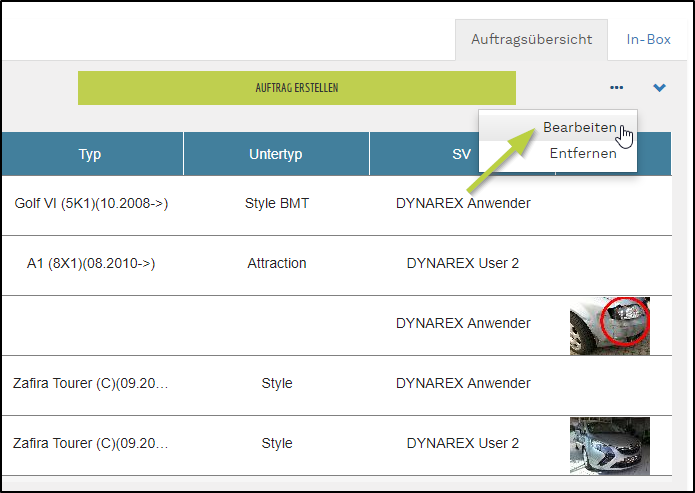Switch to the Auftragsübersicht tab
This screenshot has width=695, height=493.
pos(532,40)
